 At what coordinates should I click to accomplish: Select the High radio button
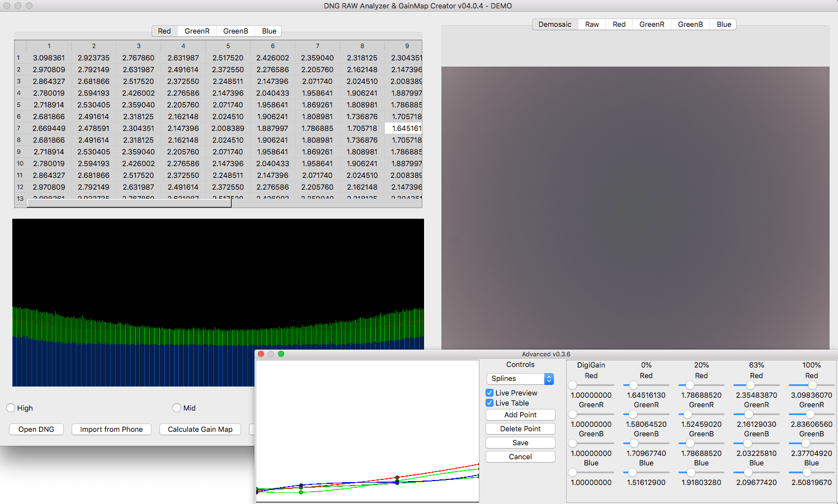11,408
